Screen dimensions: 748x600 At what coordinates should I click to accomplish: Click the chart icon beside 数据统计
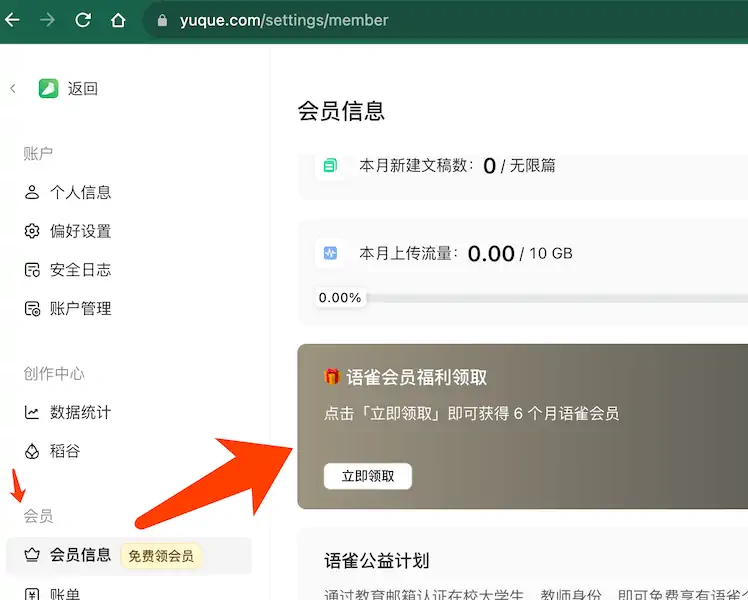31,413
